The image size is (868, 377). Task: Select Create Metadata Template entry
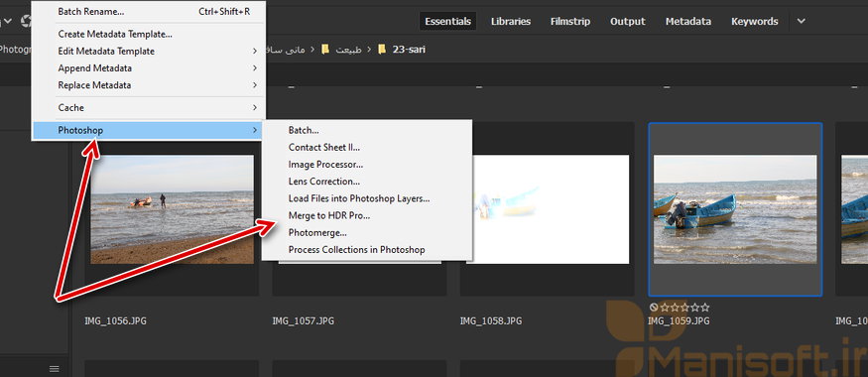click(149, 34)
